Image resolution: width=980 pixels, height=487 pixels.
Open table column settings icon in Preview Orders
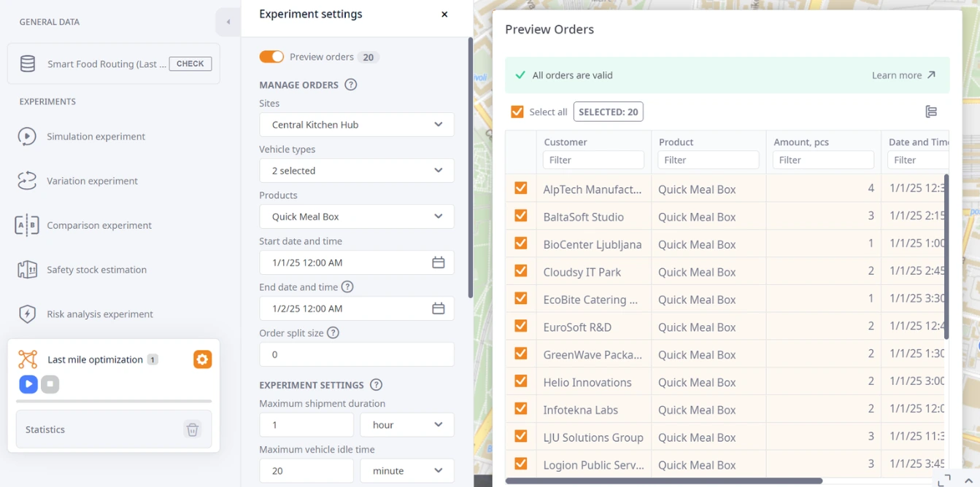pos(931,112)
